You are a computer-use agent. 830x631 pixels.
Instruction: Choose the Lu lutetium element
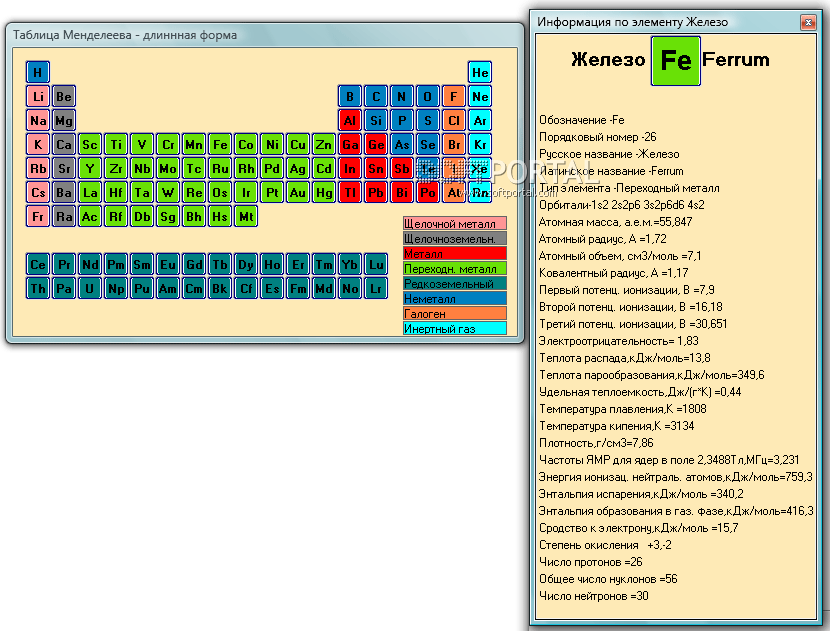click(x=376, y=264)
